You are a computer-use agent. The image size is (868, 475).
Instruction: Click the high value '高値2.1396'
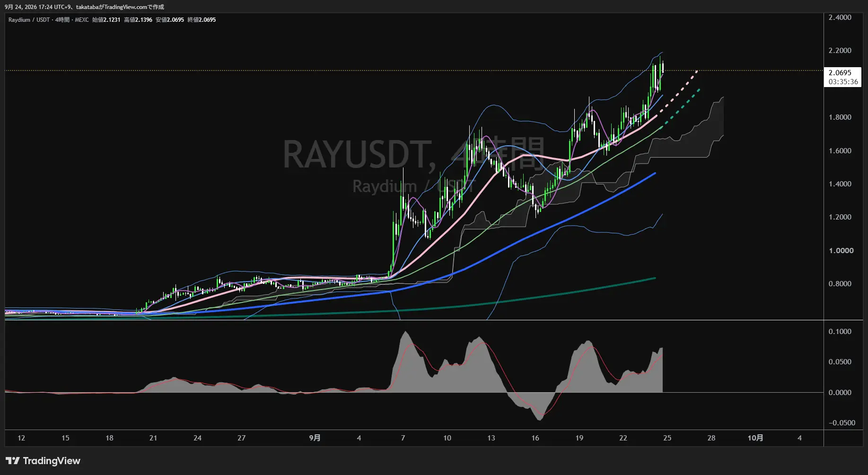point(138,20)
